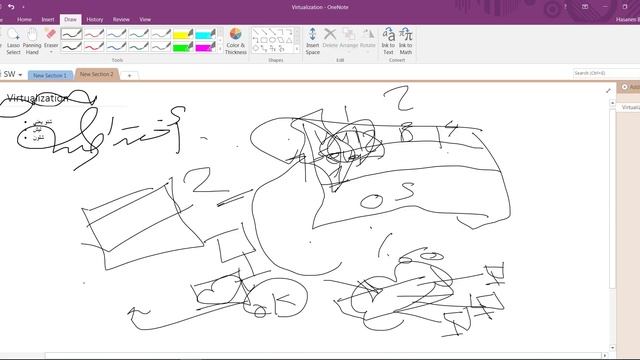Click vertical scrollbar down arrow
The image size is (640, 360).
click(x=612, y=348)
